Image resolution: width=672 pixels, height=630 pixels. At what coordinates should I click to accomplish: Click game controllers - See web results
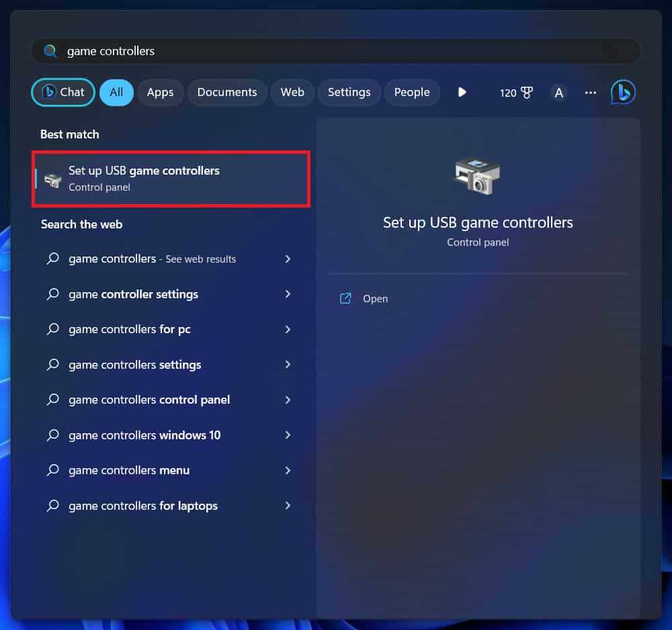tap(152, 259)
